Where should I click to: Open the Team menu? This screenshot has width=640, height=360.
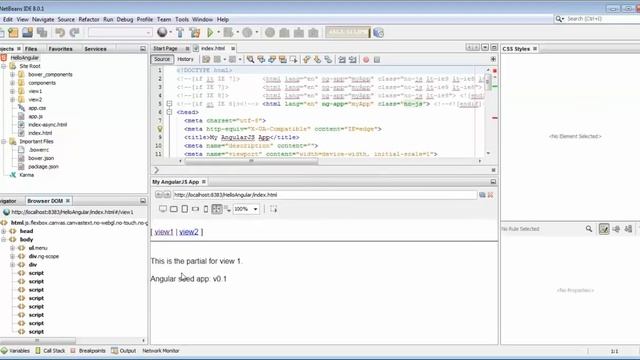(164, 19)
